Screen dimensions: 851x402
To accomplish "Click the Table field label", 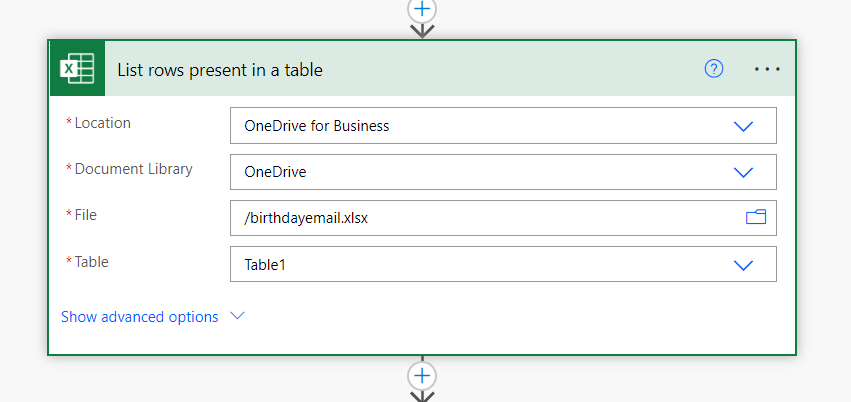I will (x=91, y=262).
